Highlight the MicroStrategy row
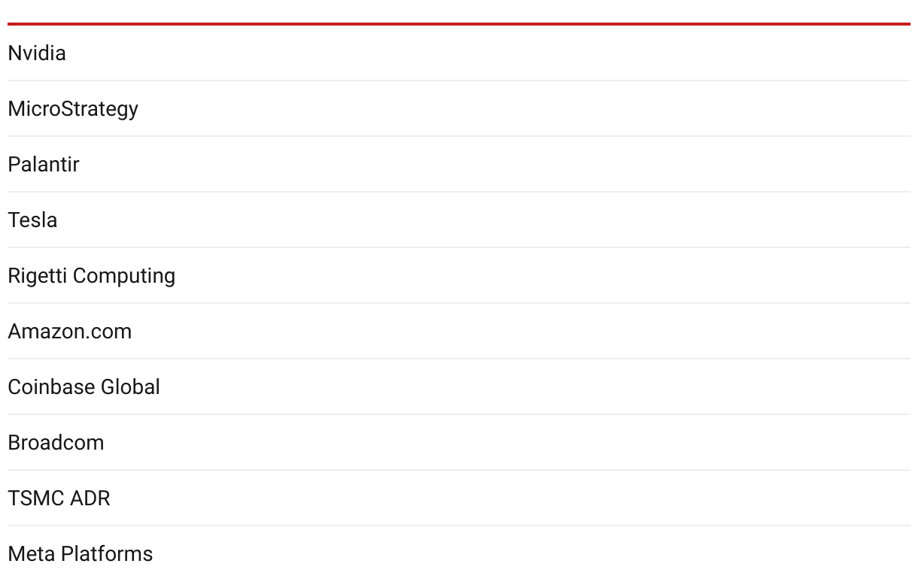This screenshot has height=588, width=918. [459, 108]
